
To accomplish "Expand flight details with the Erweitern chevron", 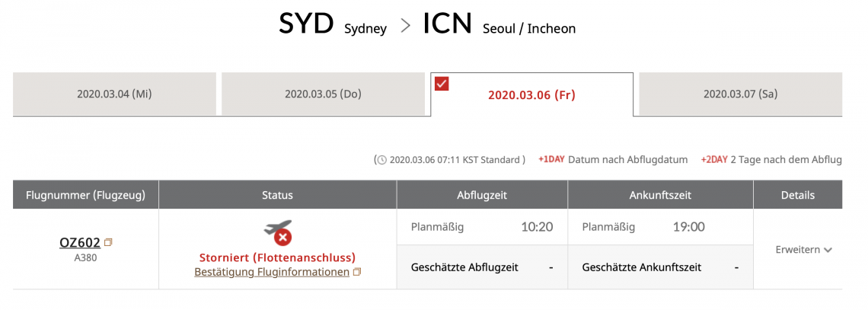I will [828, 250].
